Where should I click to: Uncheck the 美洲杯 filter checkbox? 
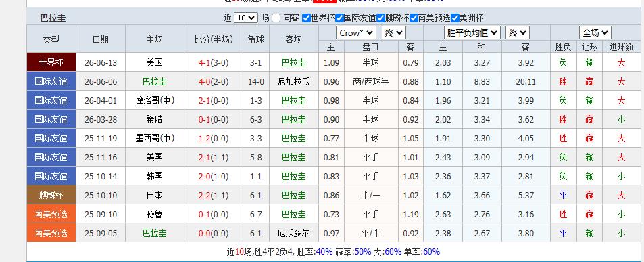(x=455, y=18)
